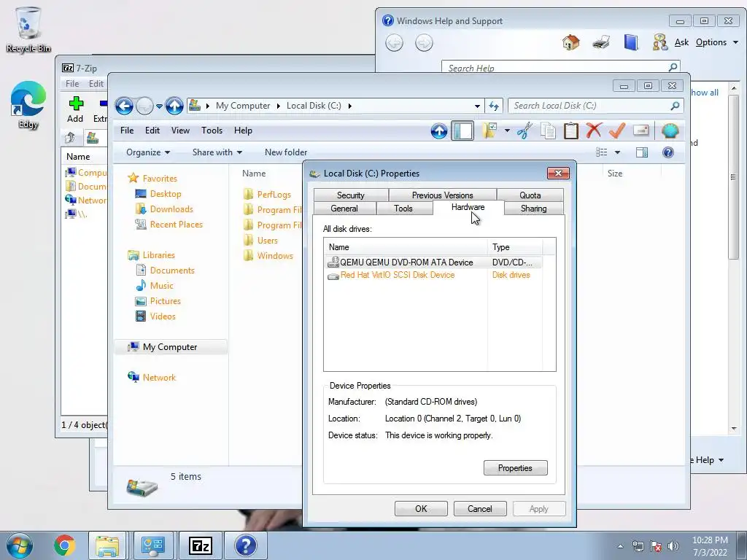747x560 pixels.
Task: Click the scissors Cut icon
Action: [525, 131]
